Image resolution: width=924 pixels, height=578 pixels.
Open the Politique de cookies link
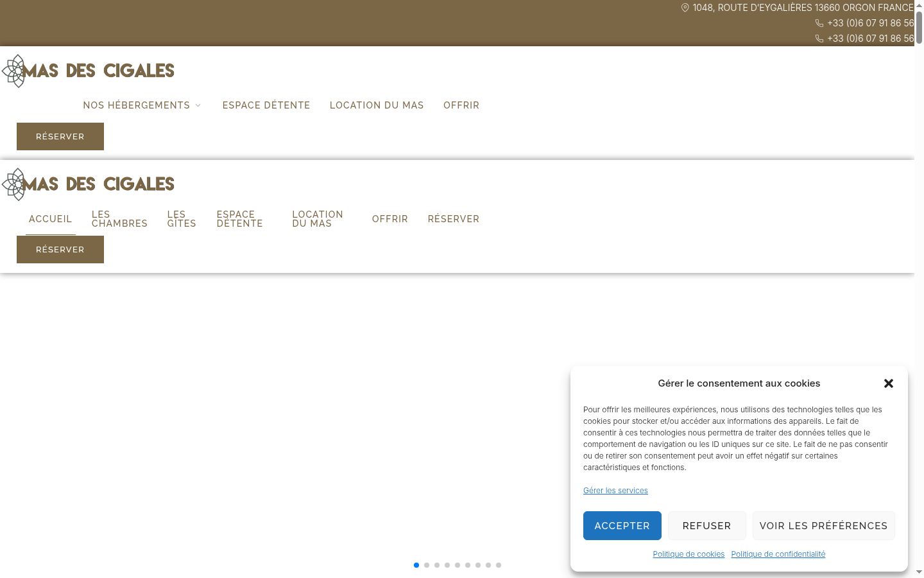coord(689,554)
